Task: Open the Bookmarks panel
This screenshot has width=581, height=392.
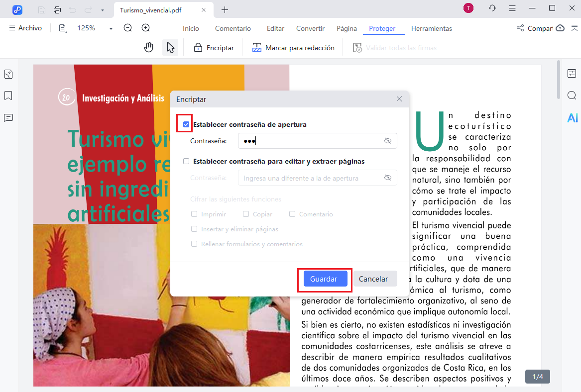Action: 8,96
